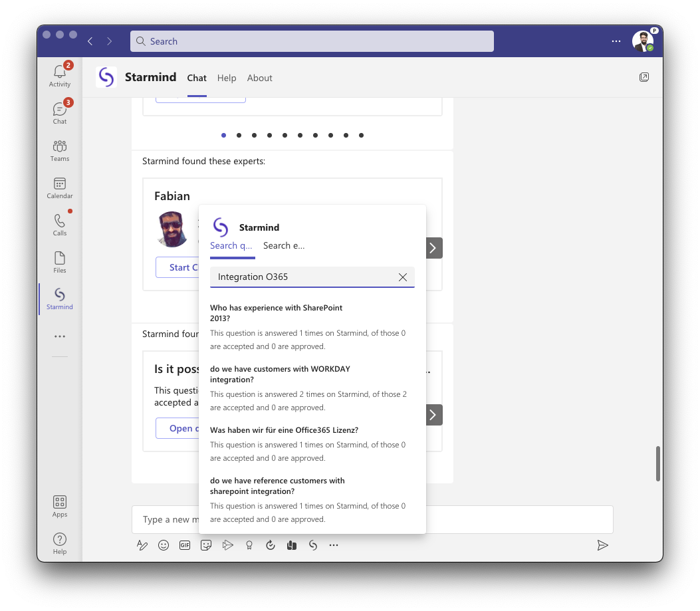Click the Stream icon in the compose toolbar
This screenshot has height=611, width=700.
click(x=227, y=545)
